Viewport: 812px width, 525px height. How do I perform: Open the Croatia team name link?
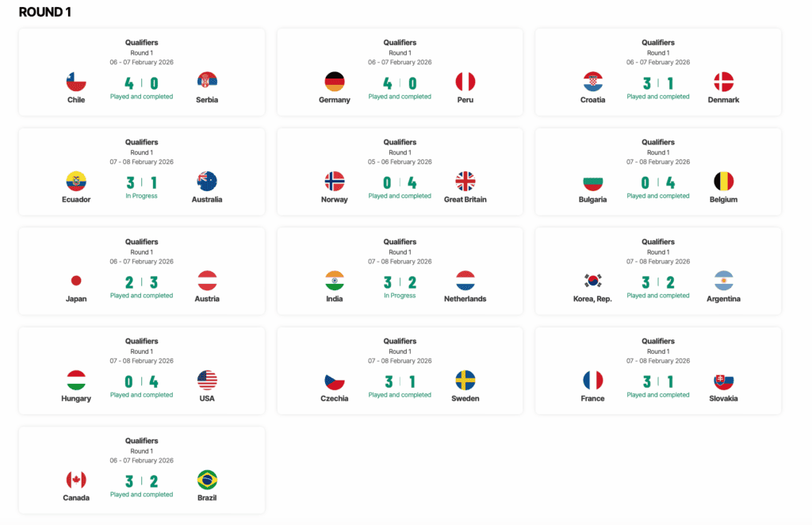click(x=592, y=100)
